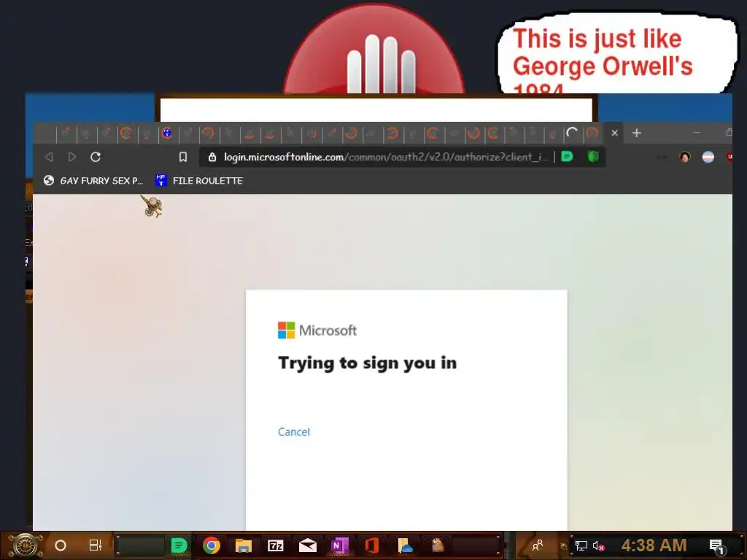
Task: Open a new tab with the plus button
Action: [x=636, y=133]
